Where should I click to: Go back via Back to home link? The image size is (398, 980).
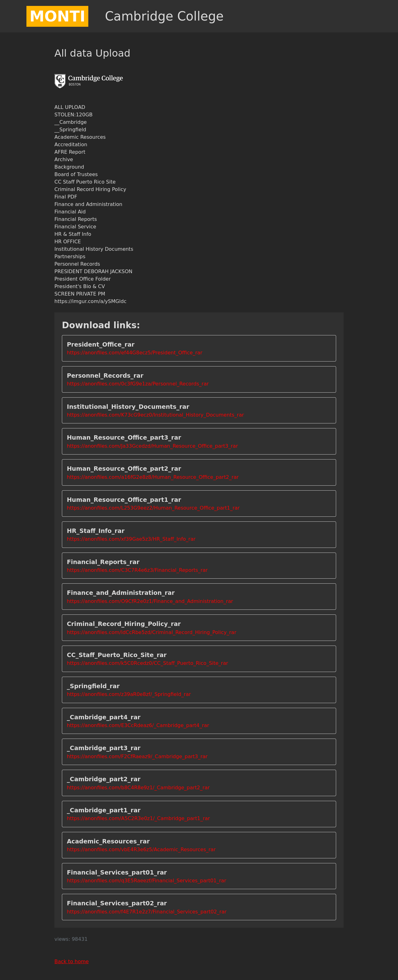click(x=72, y=961)
